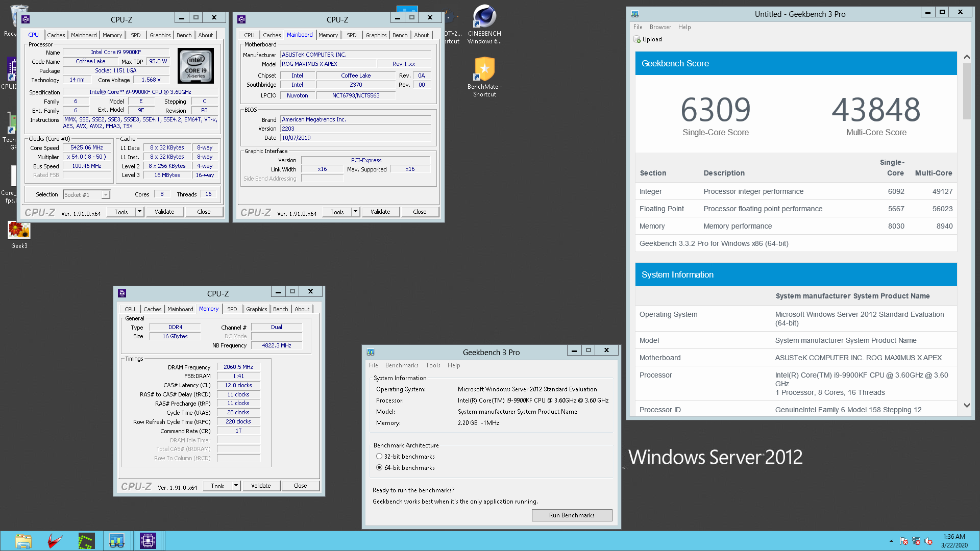Viewport: 980px width, 551px height.
Task: Minimize the Untitled Geekbench 3 Pro window
Action: pyautogui.click(x=927, y=12)
